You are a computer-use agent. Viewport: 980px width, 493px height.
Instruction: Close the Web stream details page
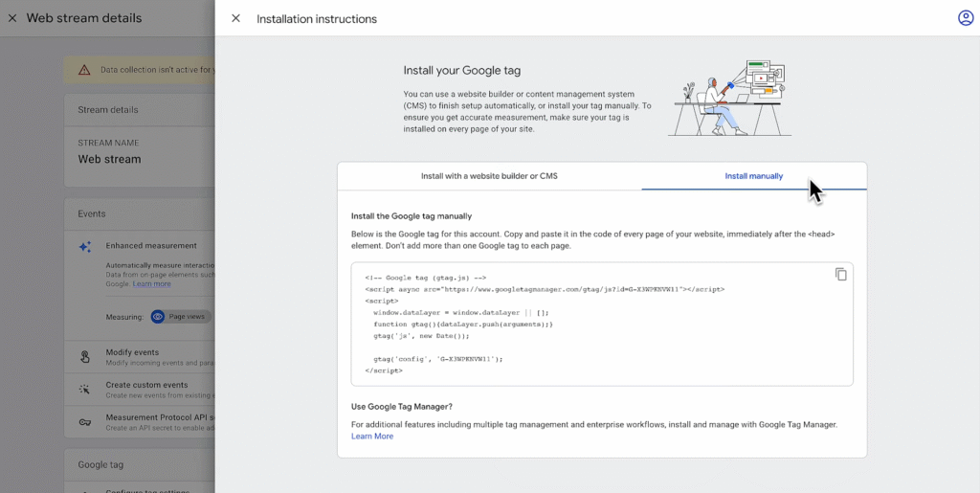pyautogui.click(x=12, y=18)
